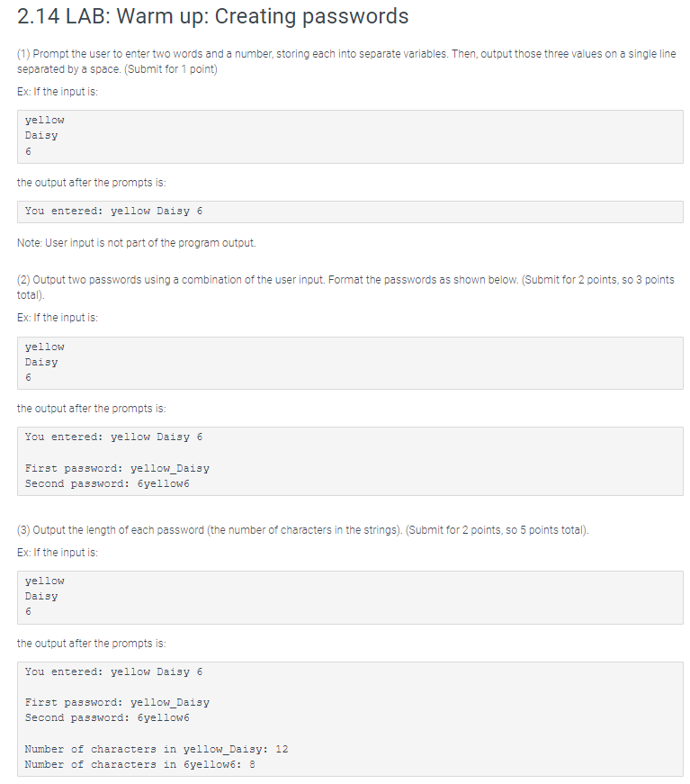690x784 pixels.
Task: Click the first 'You entered: yellow Daisy 6' output
Action: 114,211
